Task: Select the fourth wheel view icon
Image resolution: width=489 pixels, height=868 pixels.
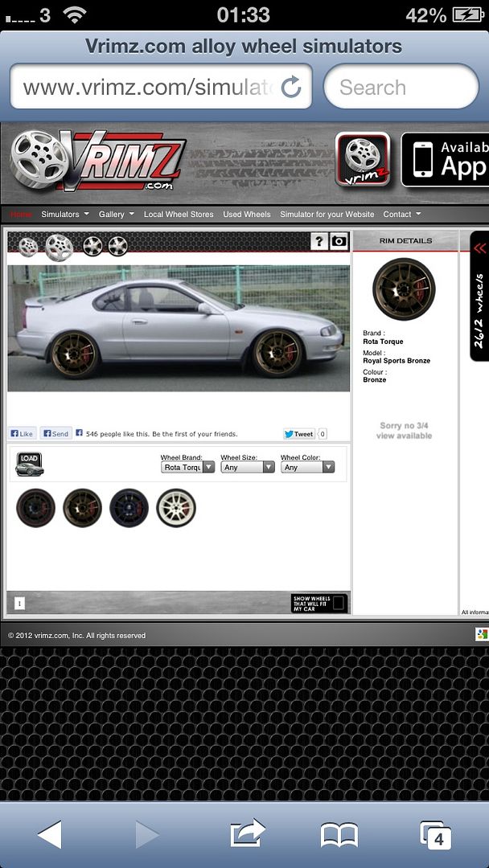Action: click(117, 247)
